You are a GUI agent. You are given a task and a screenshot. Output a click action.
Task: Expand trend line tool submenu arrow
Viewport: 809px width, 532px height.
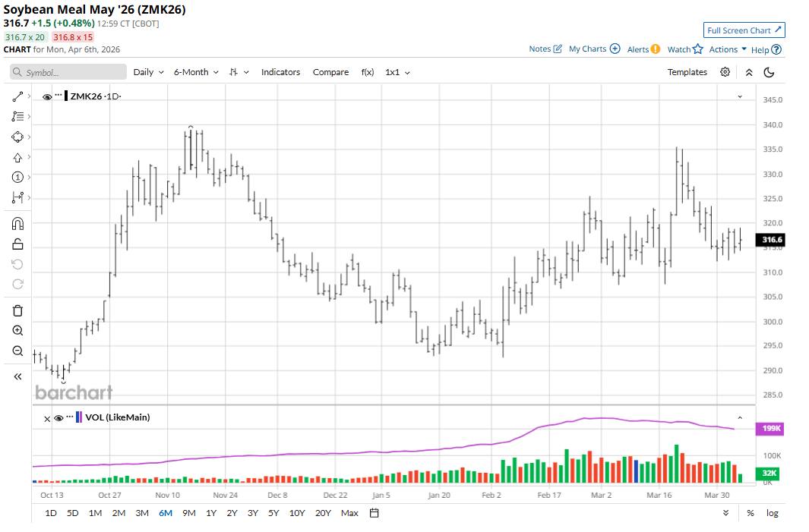tap(29, 96)
